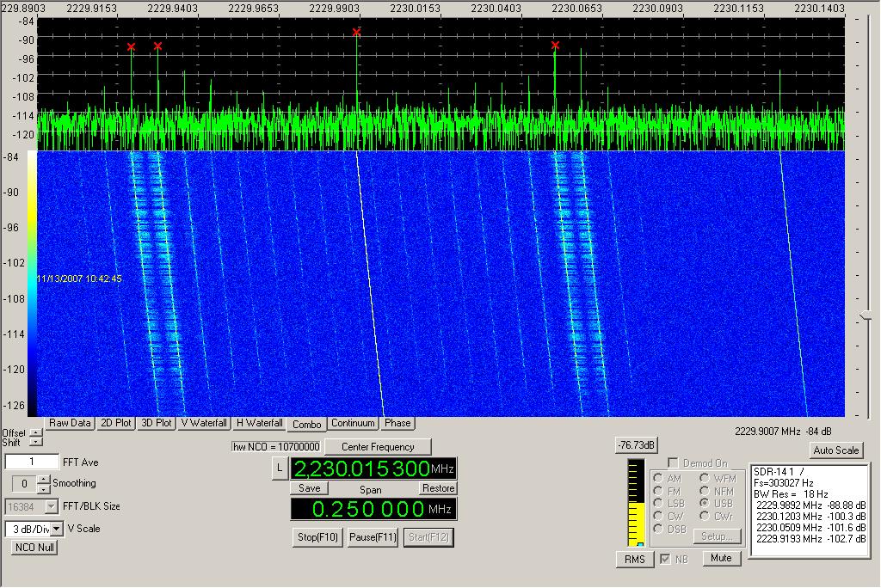Click the Auto Scale button
The image size is (881, 588).
pyautogui.click(x=835, y=450)
